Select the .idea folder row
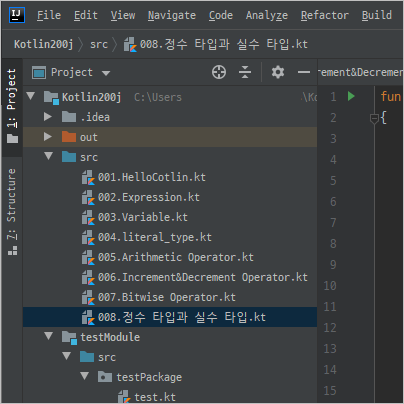This screenshot has height=404, width=404. [x=170, y=117]
